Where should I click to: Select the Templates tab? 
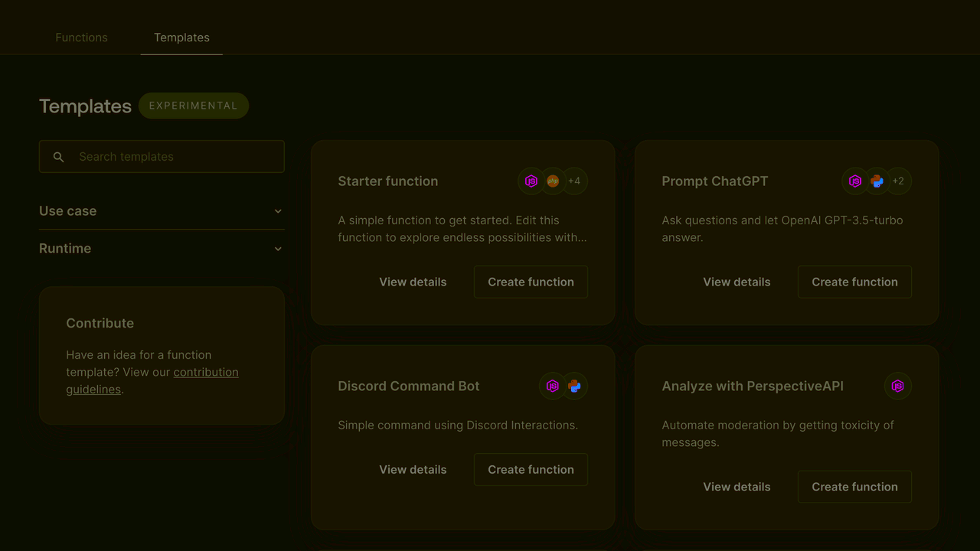coord(181,37)
